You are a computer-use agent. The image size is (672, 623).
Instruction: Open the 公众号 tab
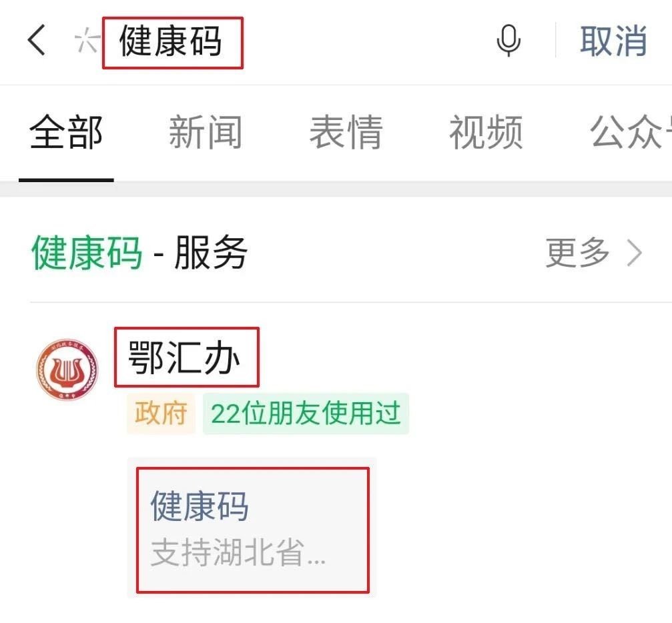[631, 132]
